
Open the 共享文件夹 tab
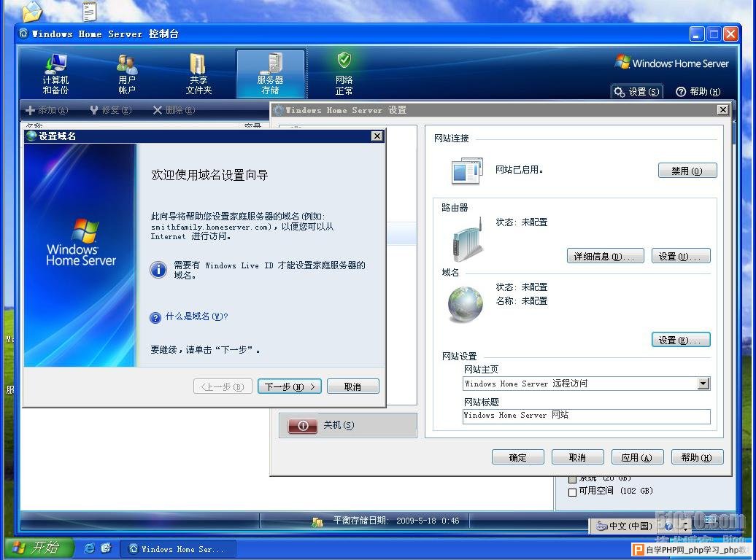(x=198, y=74)
